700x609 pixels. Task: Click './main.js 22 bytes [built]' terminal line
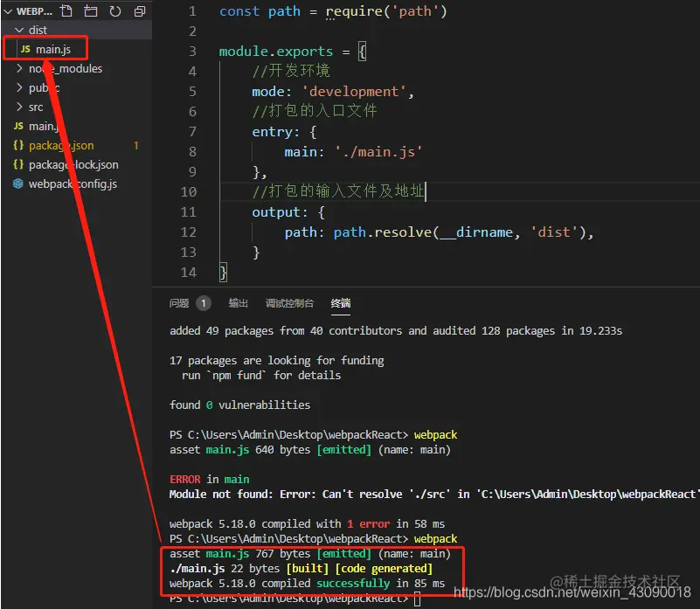(x=301, y=568)
